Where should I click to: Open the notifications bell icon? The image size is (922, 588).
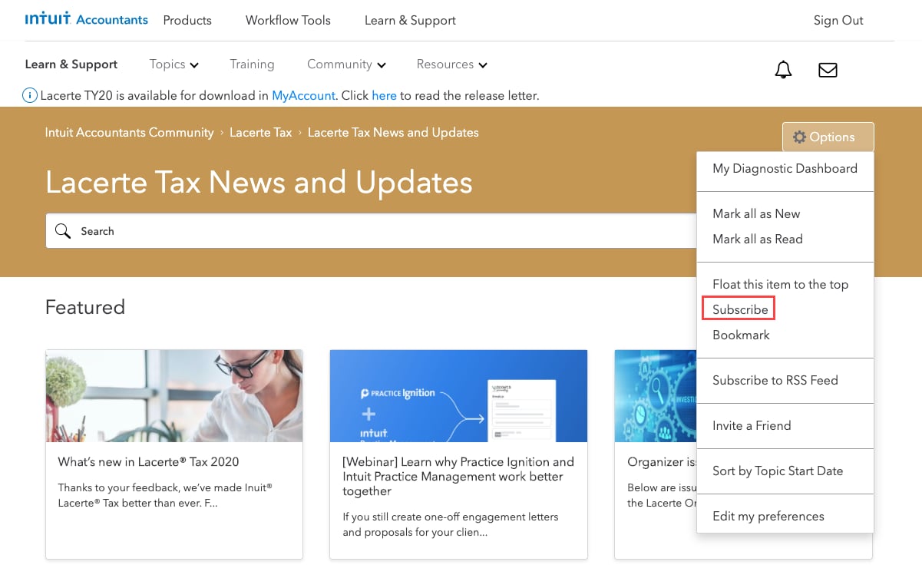[783, 70]
